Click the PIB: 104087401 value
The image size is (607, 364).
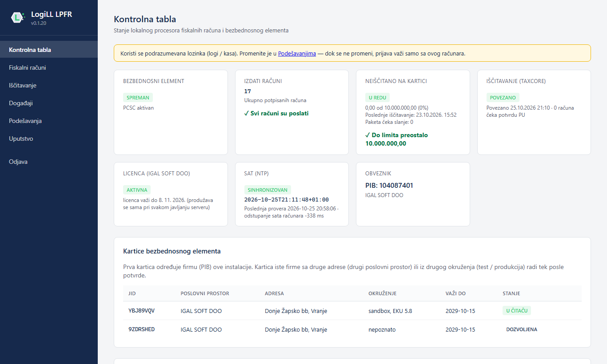pyautogui.click(x=389, y=186)
